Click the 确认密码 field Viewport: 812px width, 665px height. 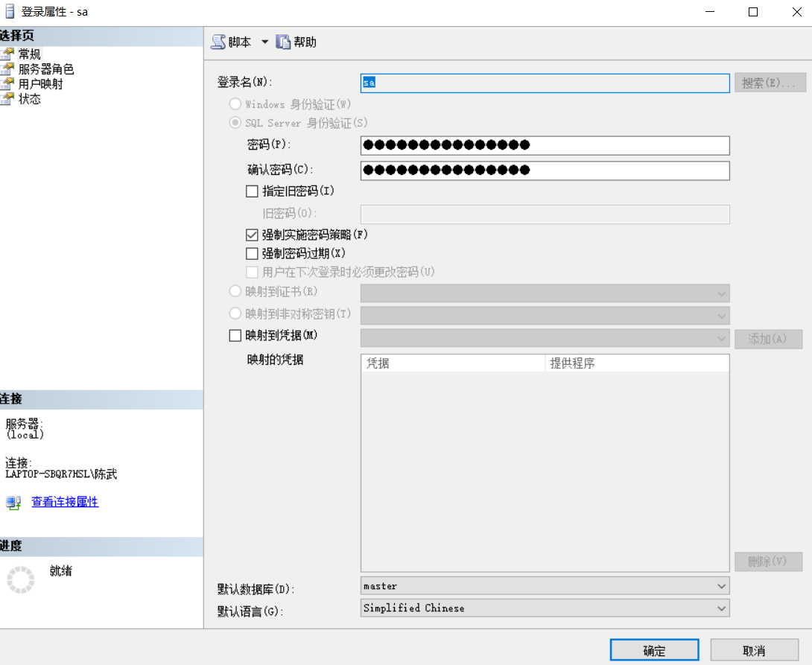click(545, 171)
